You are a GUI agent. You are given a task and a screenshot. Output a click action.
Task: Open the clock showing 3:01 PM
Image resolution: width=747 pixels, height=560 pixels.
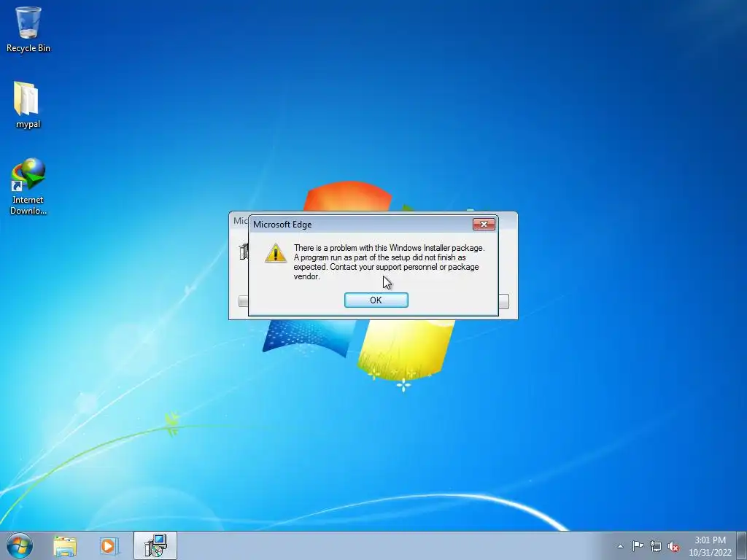pos(710,546)
